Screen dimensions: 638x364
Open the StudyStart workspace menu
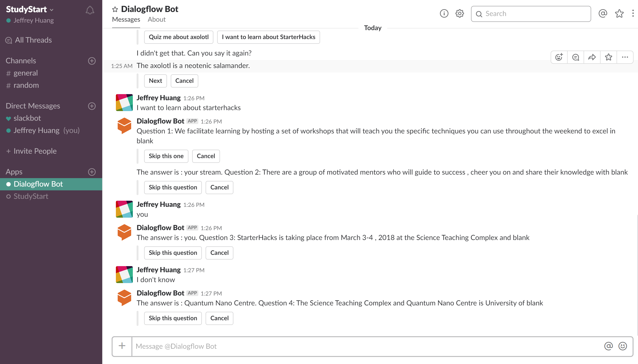(x=29, y=9)
